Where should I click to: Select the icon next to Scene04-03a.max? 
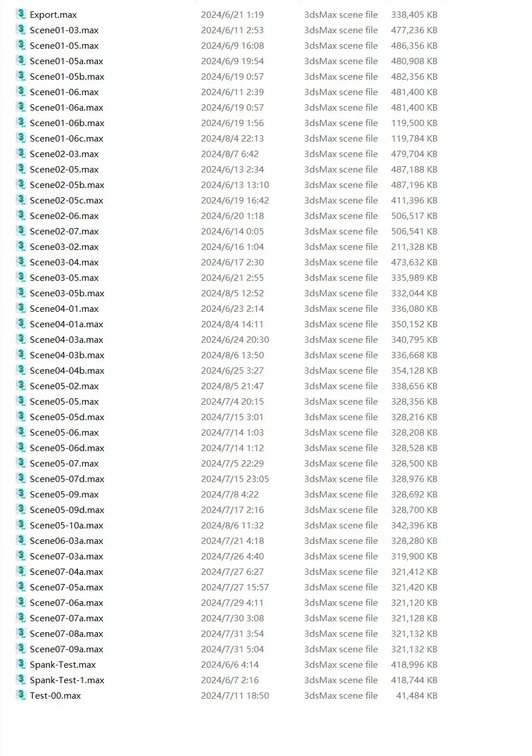(21, 339)
